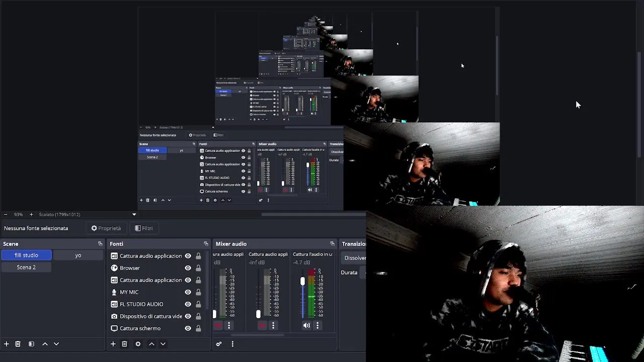
Task: Click the -4.7 dB level readout
Action: (x=301, y=262)
